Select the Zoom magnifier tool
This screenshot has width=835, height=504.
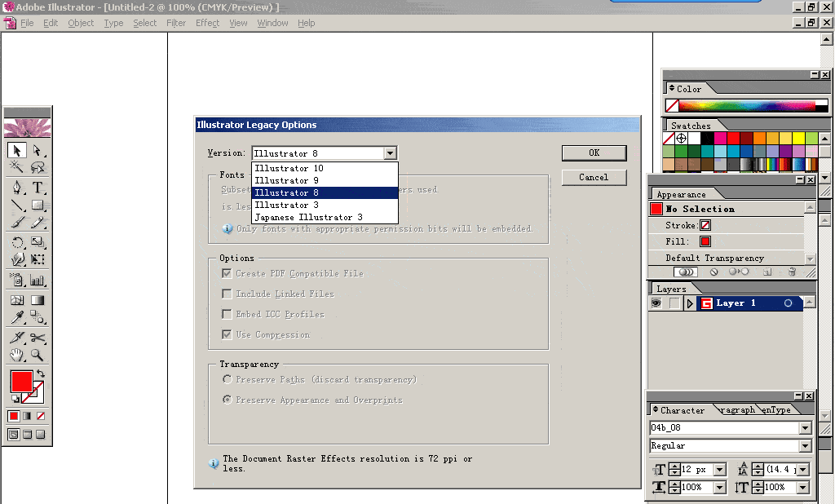[x=38, y=355]
